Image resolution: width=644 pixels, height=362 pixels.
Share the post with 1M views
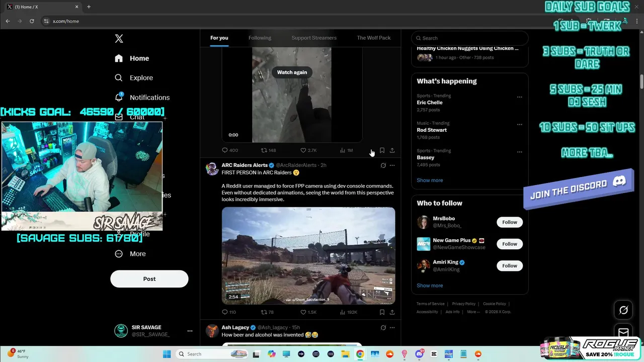[x=392, y=150]
